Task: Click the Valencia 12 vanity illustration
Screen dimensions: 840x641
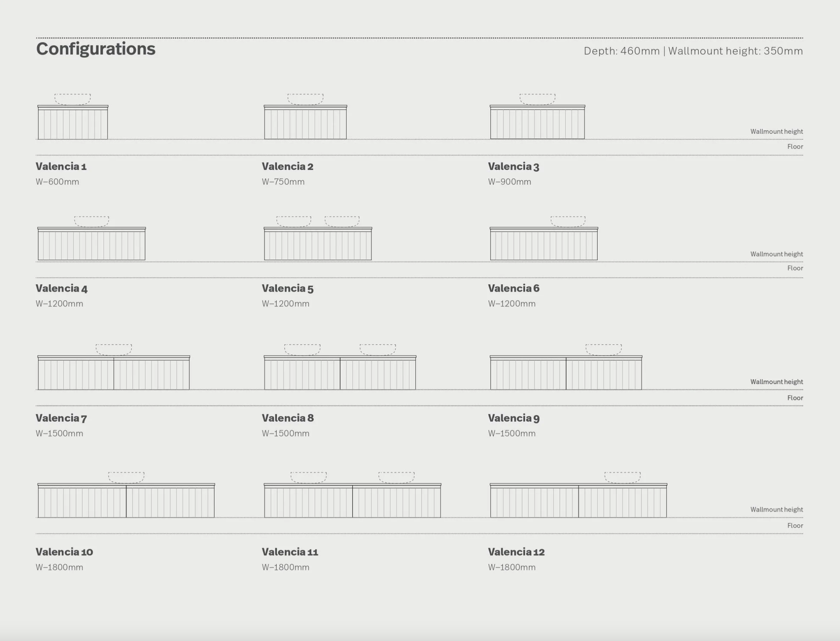Action: pyautogui.click(x=578, y=500)
